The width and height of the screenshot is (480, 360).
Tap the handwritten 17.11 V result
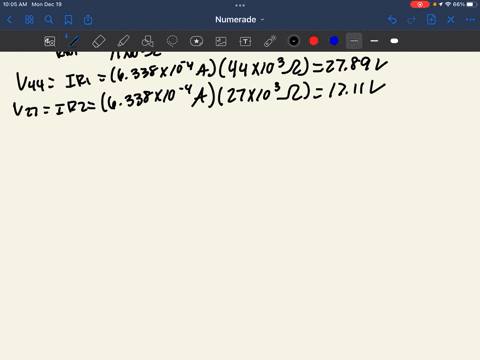(357, 89)
